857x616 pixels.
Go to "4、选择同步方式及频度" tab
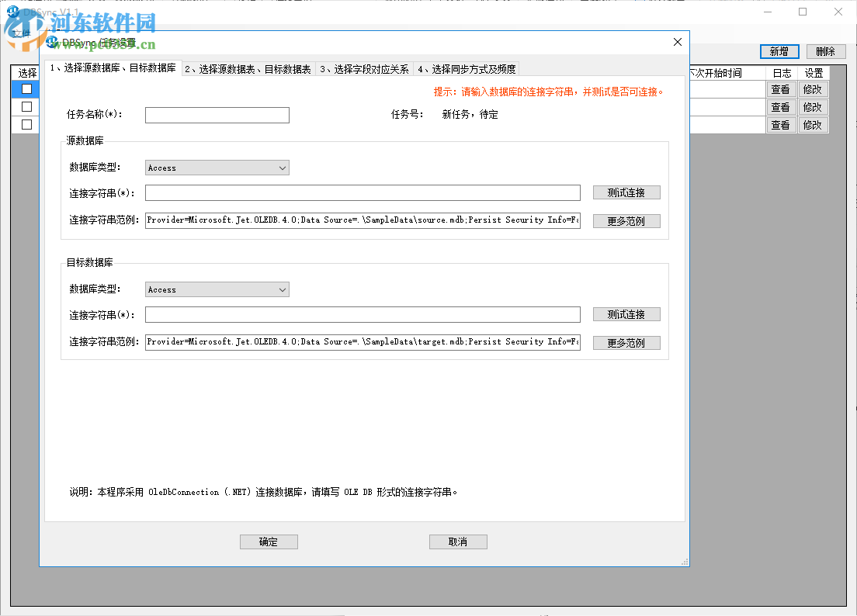[x=467, y=69]
